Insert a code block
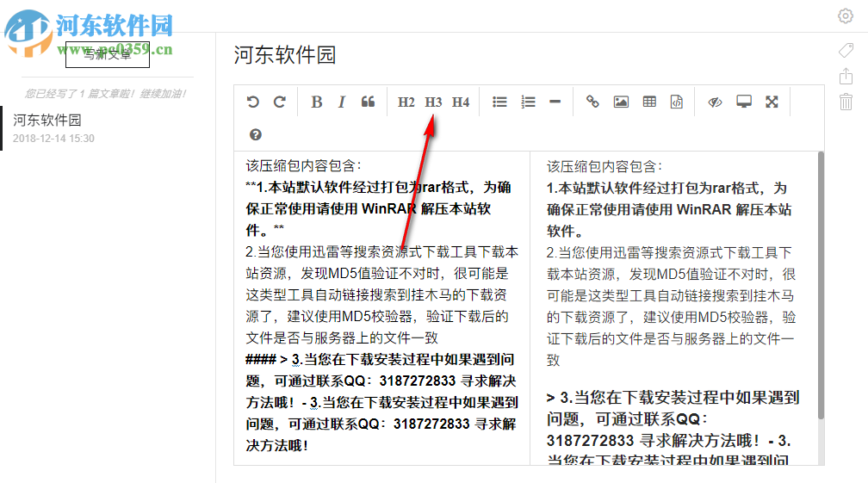868x483 pixels. point(677,102)
